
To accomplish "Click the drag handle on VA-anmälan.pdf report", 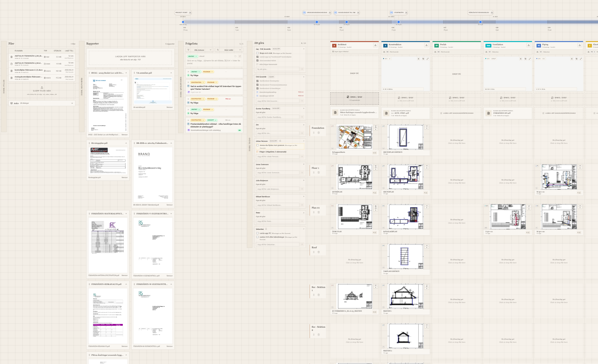I will coord(134,73).
